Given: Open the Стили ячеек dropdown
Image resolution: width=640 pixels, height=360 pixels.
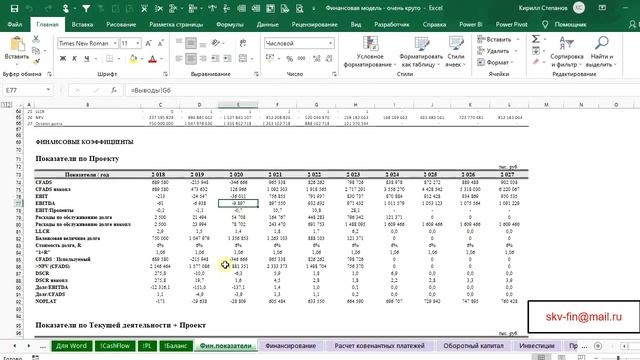Looking at the screenshot, I should 456,51.
